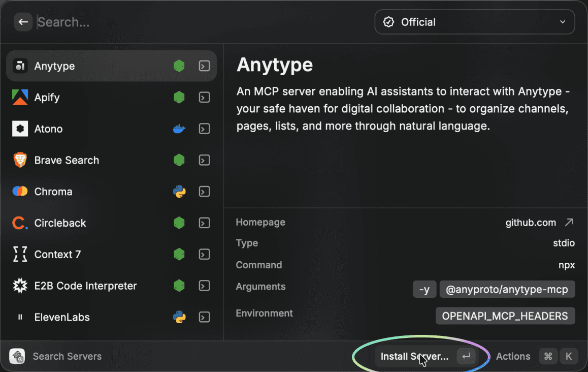Click Circleback's green Node hexagon icon

pyautogui.click(x=179, y=223)
